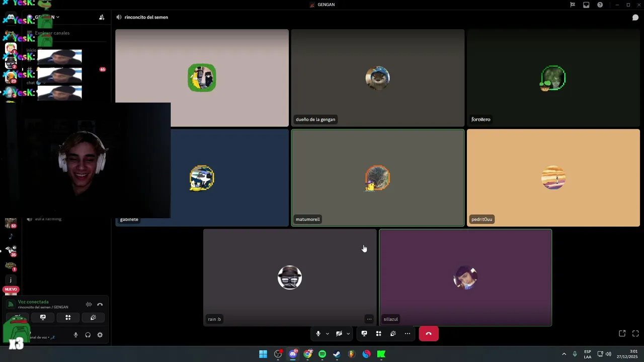Show the voice channel chat bubble icon
Viewport: 644px width, 362px height.
pos(635,17)
